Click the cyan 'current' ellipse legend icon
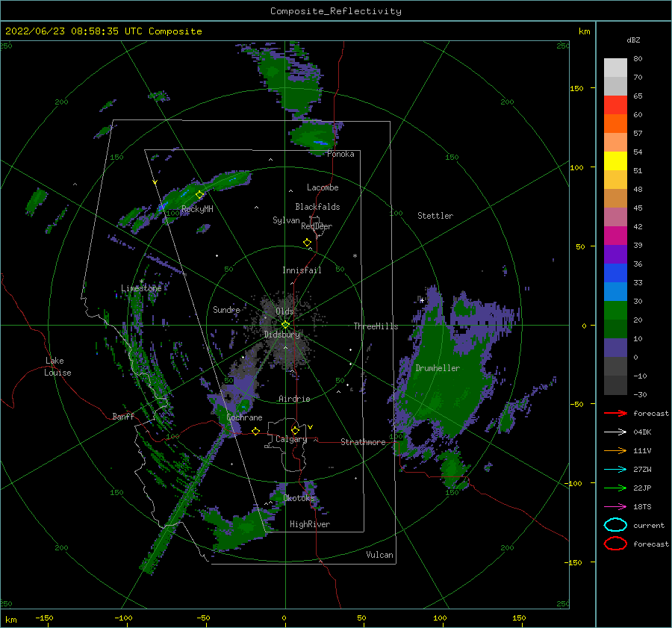Screen dimensions: 672x628 pos(615,525)
